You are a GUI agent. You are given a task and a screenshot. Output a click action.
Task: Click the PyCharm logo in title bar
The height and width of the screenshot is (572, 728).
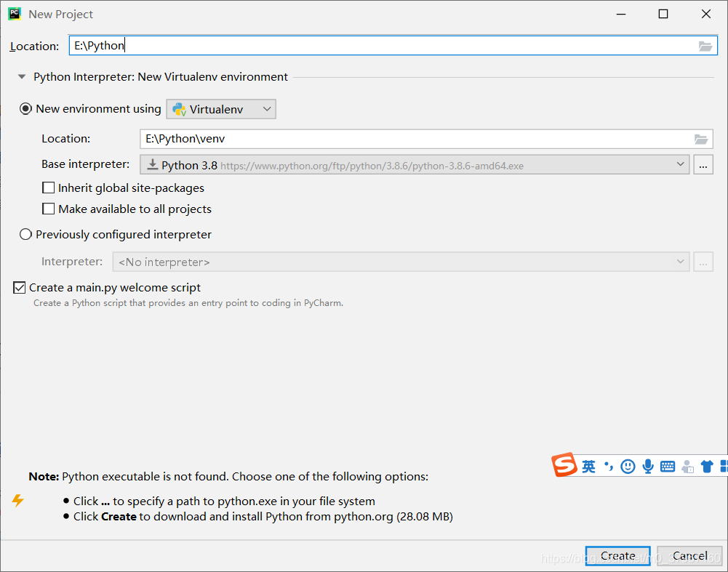click(15, 14)
